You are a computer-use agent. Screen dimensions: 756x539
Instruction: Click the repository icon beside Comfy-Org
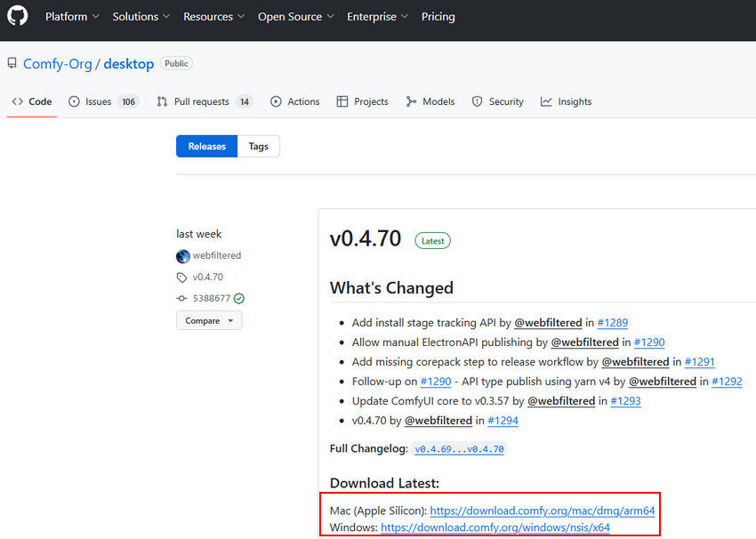click(12, 63)
